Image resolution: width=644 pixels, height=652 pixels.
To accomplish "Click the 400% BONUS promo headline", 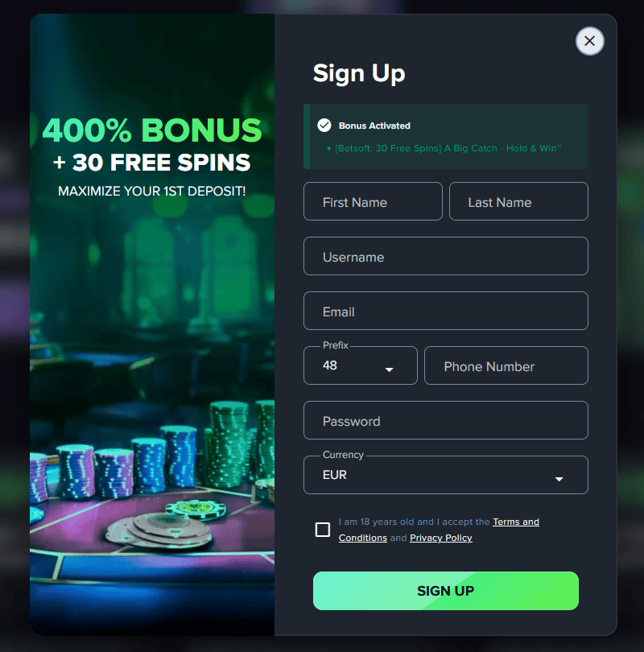I will click(x=152, y=130).
